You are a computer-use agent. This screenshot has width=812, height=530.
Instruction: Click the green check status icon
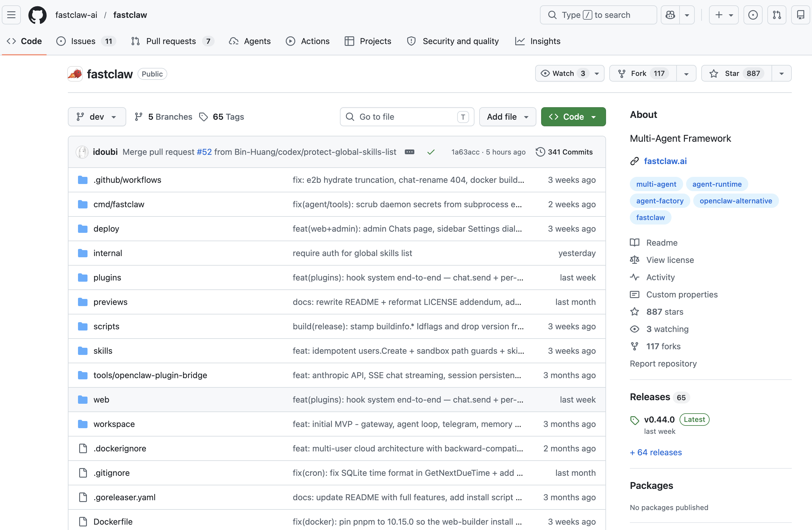pyautogui.click(x=431, y=152)
